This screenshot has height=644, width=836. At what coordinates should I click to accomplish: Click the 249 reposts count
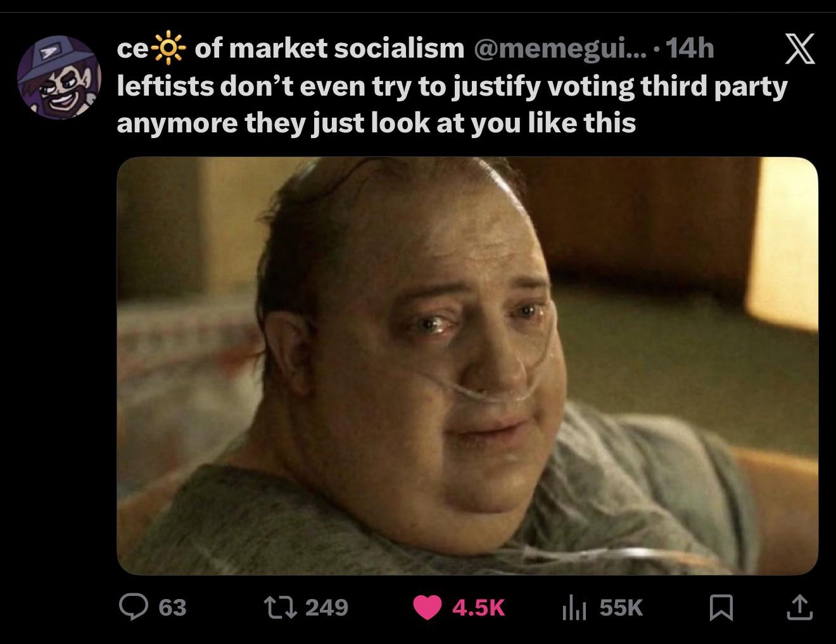[327, 608]
